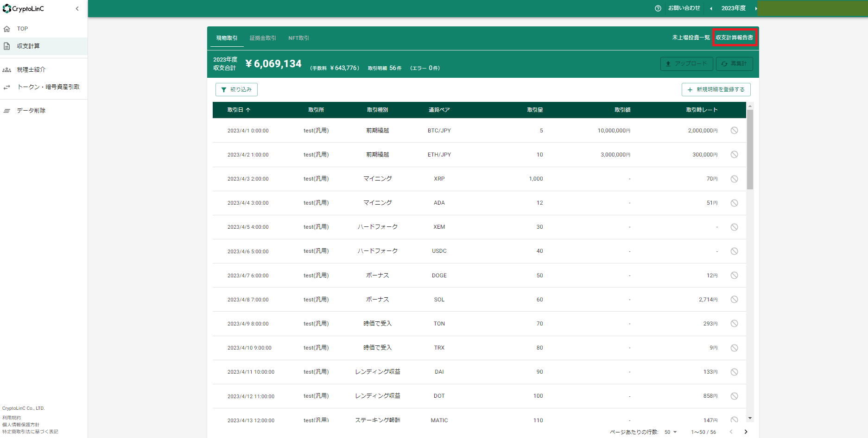Select the USDC currency cell
868x438 pixels.
[439, 251]
